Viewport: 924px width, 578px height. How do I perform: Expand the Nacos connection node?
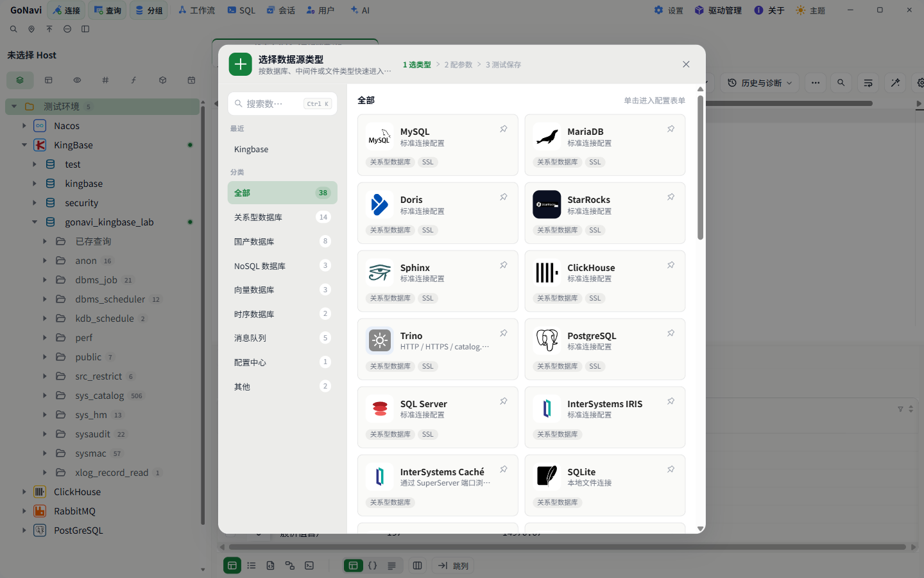pos(24,126)
